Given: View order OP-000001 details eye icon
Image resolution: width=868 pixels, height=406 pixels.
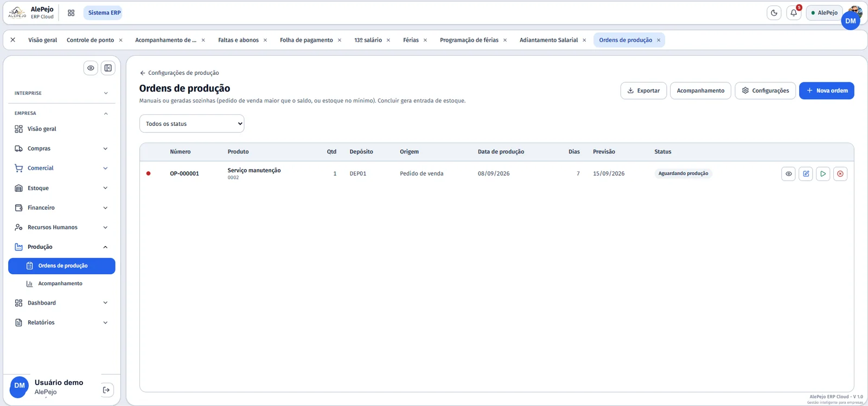Looking at the screenshot, I should [x=789, y=174].
